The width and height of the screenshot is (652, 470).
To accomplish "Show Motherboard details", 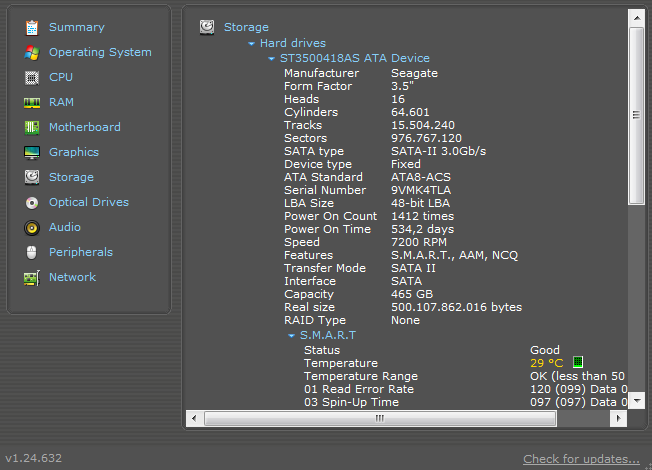I will click(x=85, y=127).
